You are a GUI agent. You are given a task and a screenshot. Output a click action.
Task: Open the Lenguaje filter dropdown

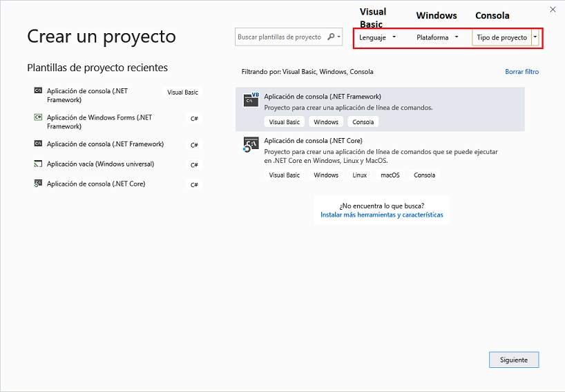click(377, 37)
